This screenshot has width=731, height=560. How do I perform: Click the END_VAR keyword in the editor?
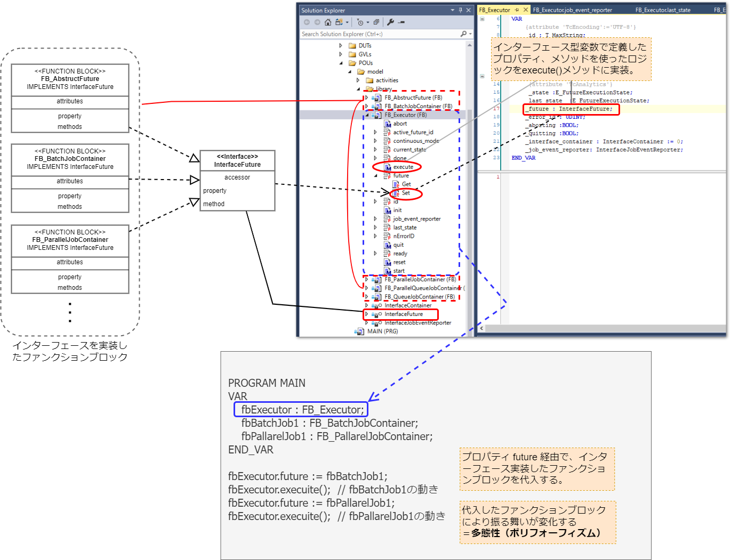524,158
